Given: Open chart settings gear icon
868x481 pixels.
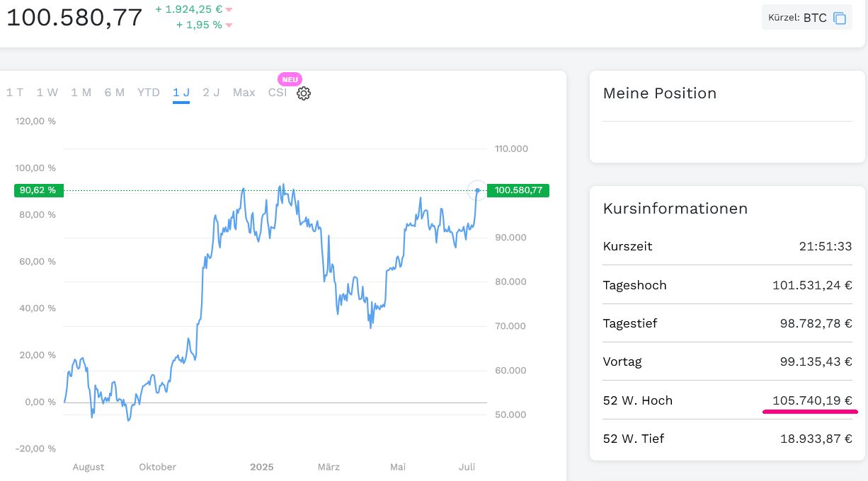Looking at the screenshot, I should [x=304, y=93].
